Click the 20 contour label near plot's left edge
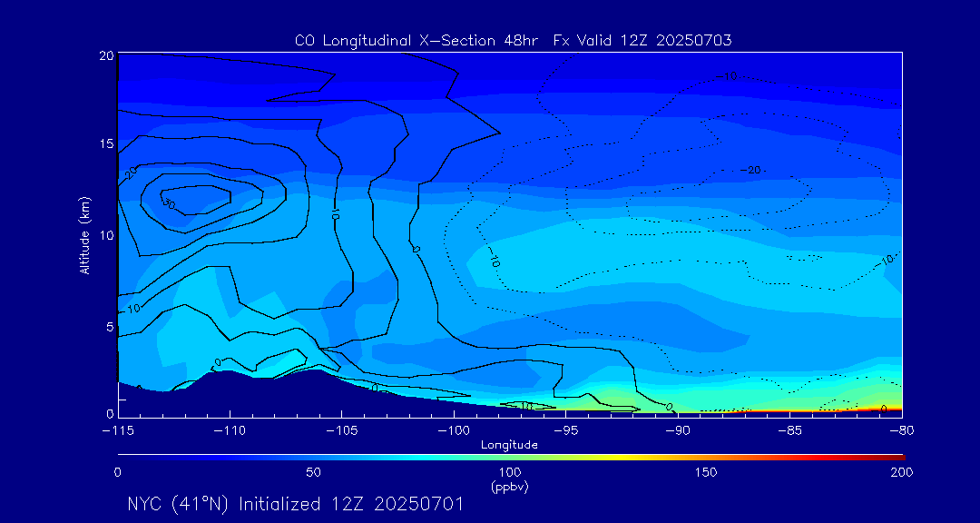Screen dimensions: 980x523 [x=132, y=172]
